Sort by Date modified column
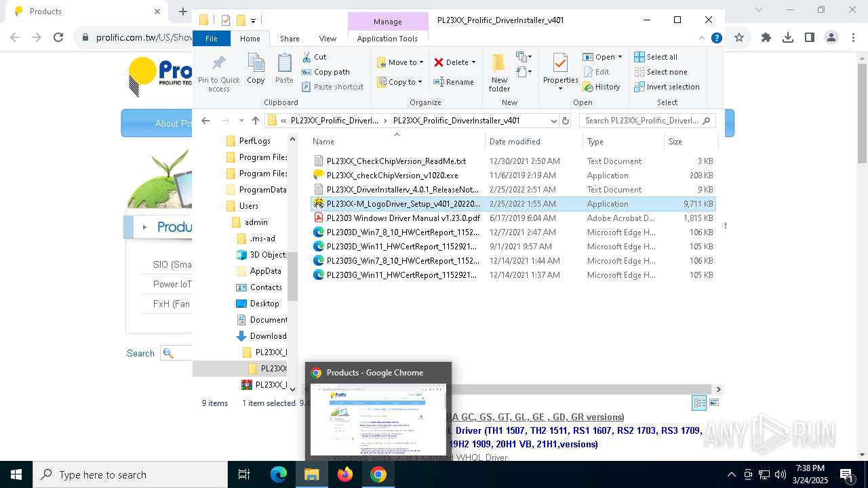868x488 pixels. point(534,142)
